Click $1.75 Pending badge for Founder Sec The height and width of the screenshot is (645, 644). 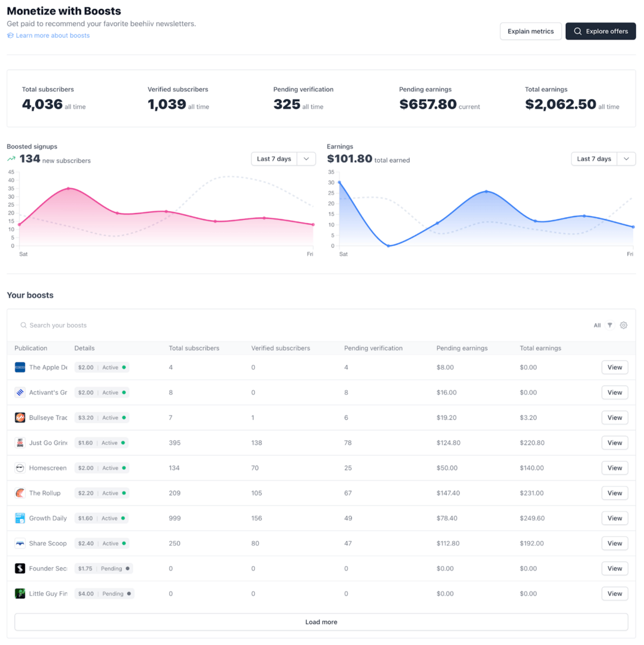[x=103, y=569]
